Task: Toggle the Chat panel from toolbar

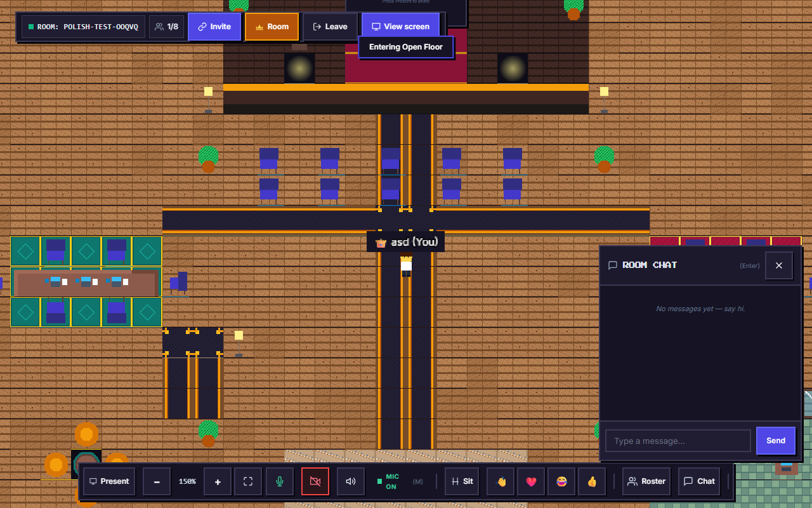Action: click(x=699, y=481)
